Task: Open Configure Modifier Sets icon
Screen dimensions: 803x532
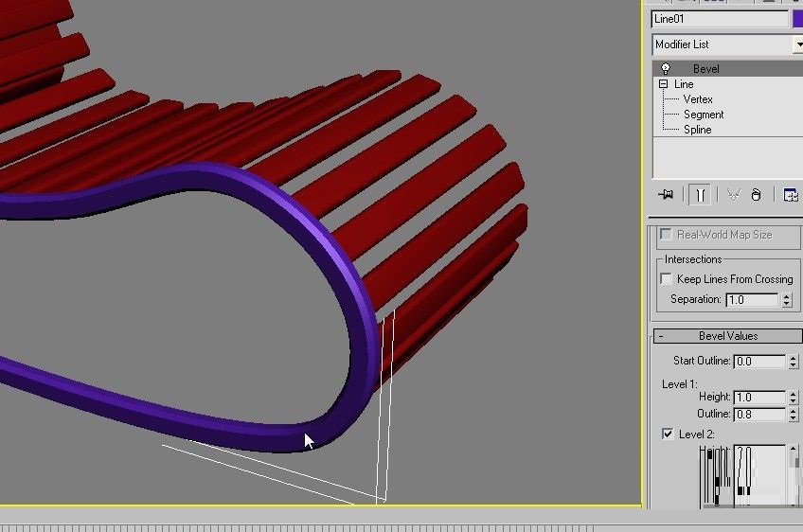Action: pos(791,195)
